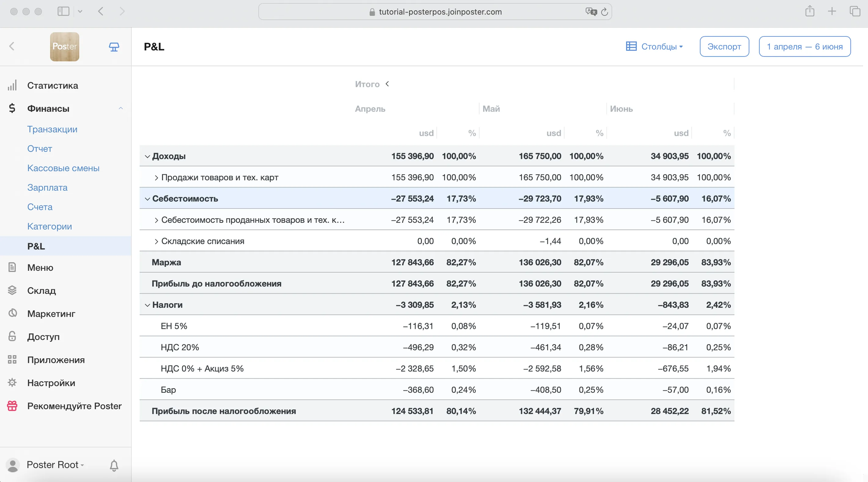Click the gift icon for Рекомендуйте Poster
The height and width of the screenshot is (482, 868).
[x=12, y=406]
